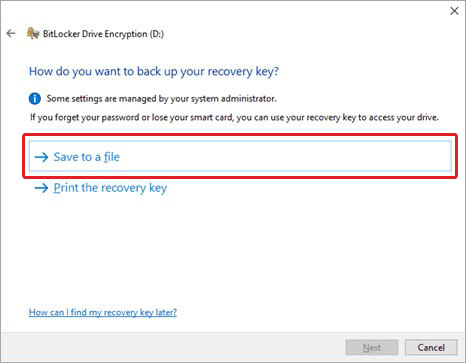Click the BitLocker Drive Encryption (D:) title text
Viewport: 466px width, 363px height.
(103, 34)
